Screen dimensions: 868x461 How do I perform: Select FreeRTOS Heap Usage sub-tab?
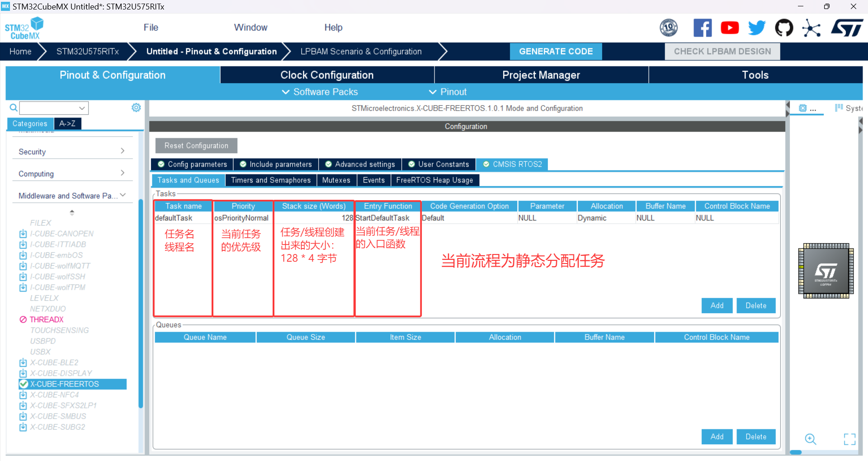point(435,180)
